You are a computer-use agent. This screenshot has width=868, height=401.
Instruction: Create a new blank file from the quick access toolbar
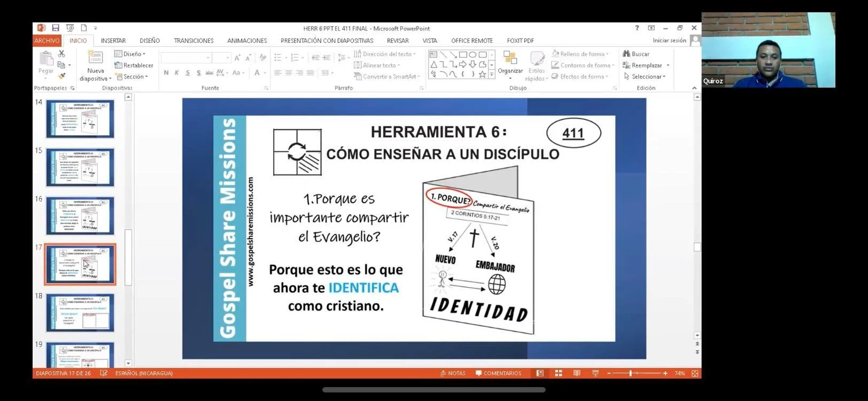click(x=83, y=28)
